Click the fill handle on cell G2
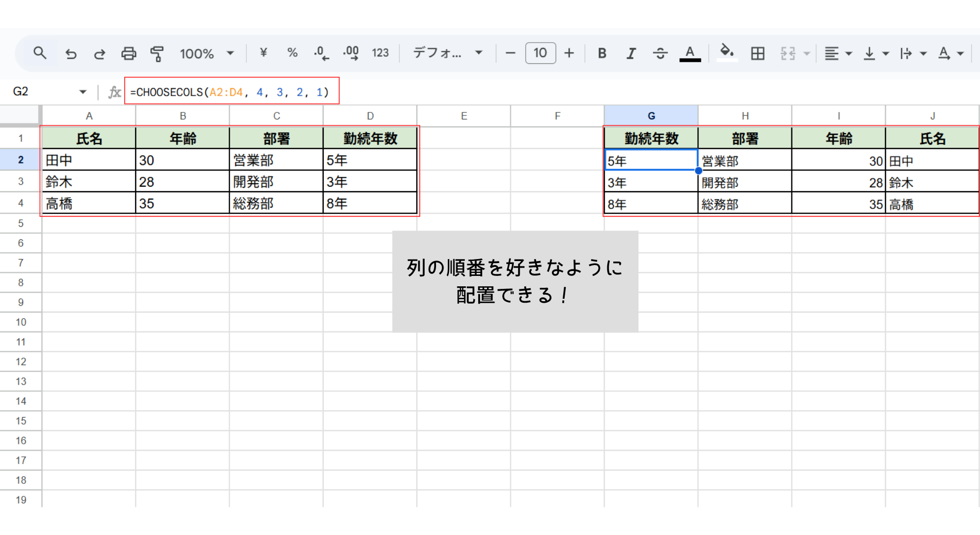This screenshot has height=535, width=980. pos(698,171)
